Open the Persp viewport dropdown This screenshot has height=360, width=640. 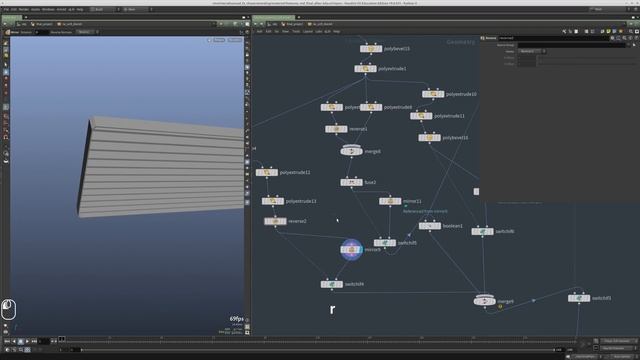(x=219, y=40)
